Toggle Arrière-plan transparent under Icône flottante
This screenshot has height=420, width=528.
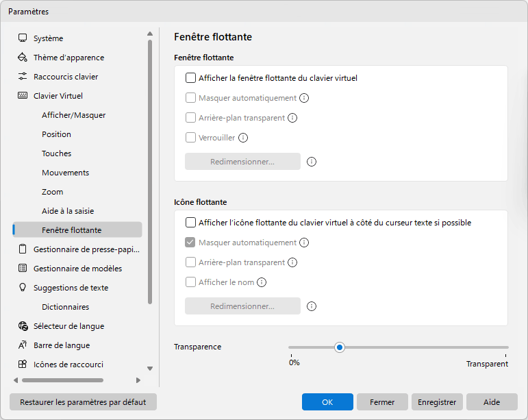(190, 262)
